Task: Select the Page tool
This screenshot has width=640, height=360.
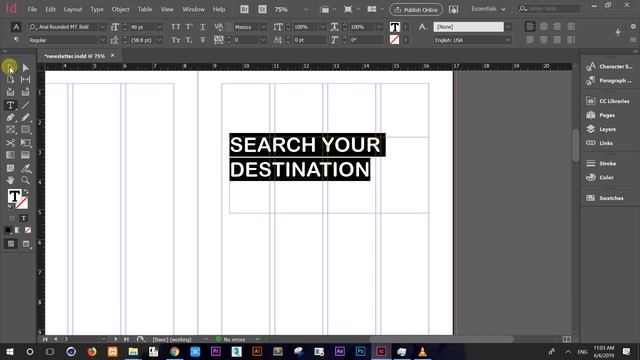Action: point(10,80)
